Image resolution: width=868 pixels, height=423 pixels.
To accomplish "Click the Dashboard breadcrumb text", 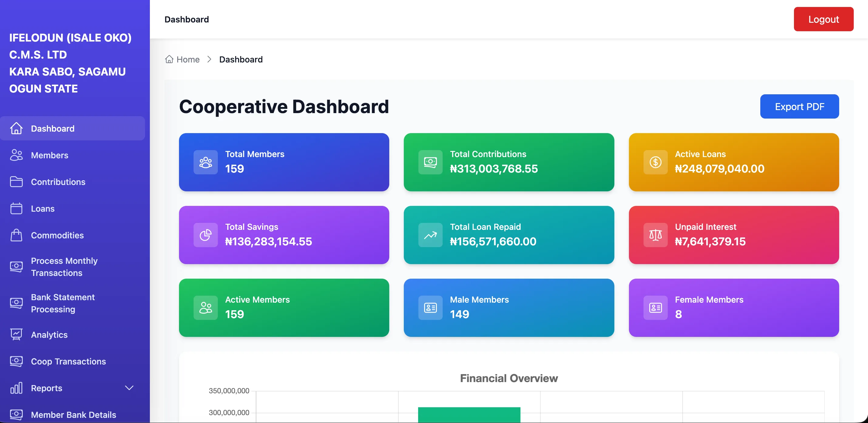I will [241, 59].
